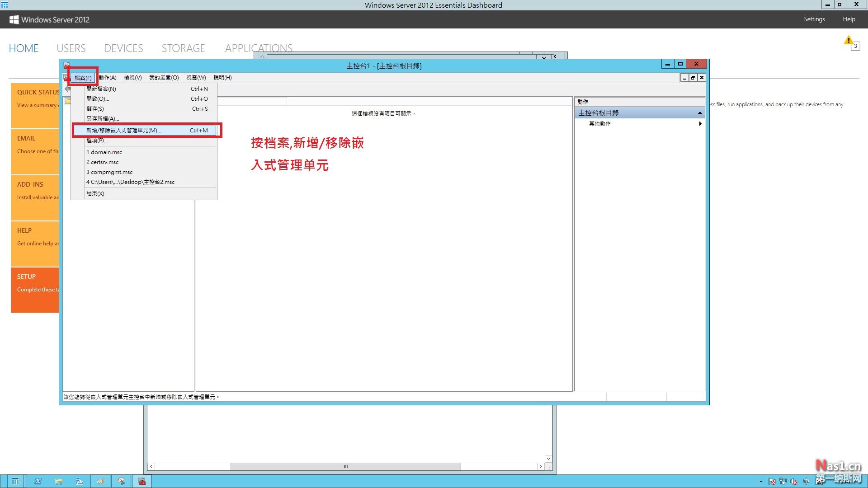Open the 動作(A) menu
Screen dimensions: 868x488
click(108, 78)
